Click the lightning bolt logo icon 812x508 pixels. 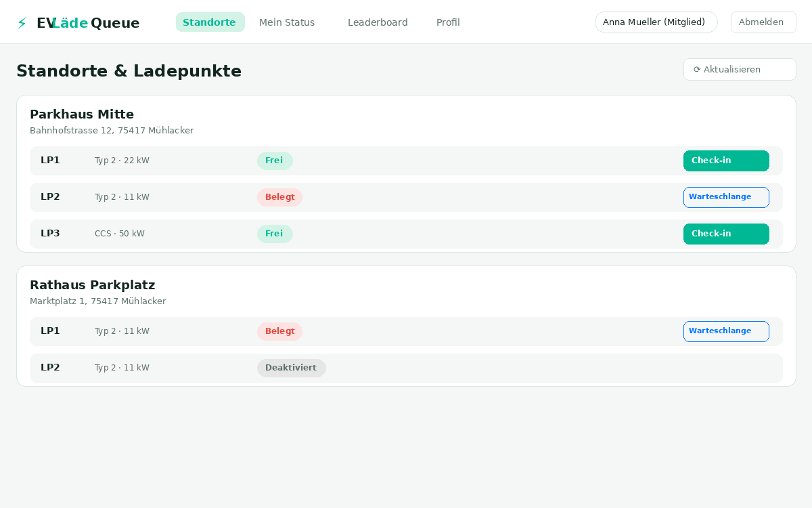tap(22, 23)
